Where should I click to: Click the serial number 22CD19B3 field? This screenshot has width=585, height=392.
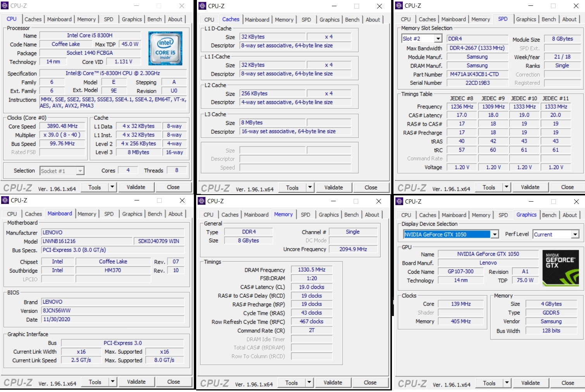[x=477, y=83]
